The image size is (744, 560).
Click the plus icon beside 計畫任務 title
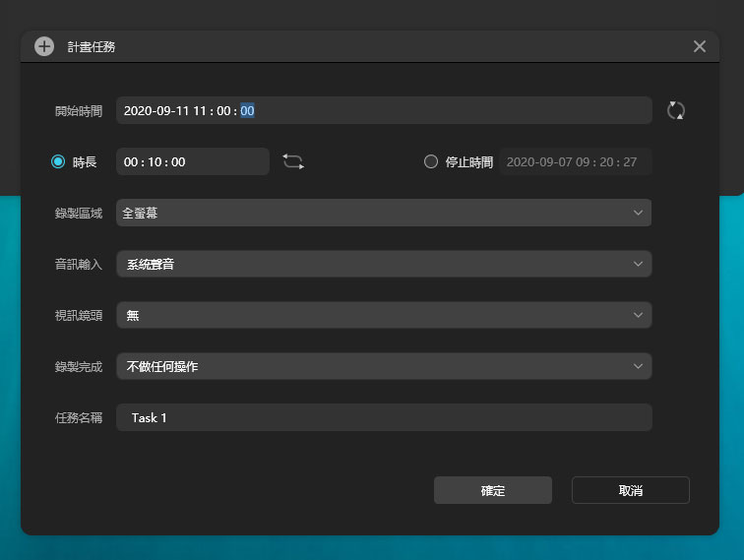pyautogui.click(x=44, y=46)
